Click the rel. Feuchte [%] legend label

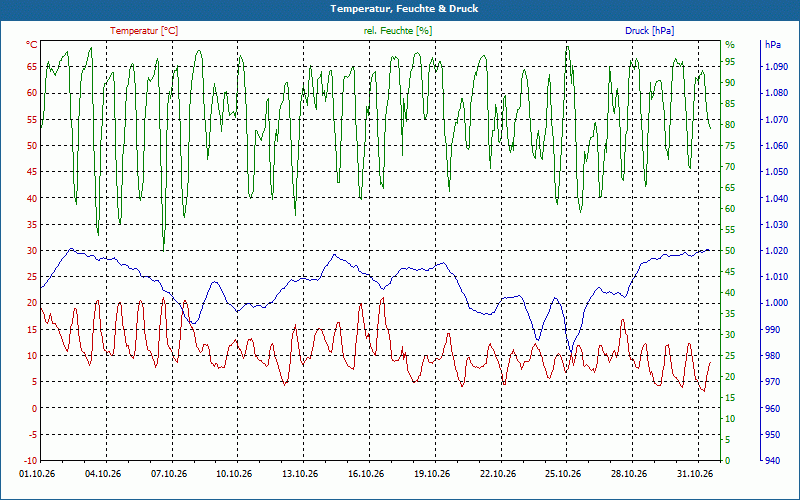coord(398,31)
